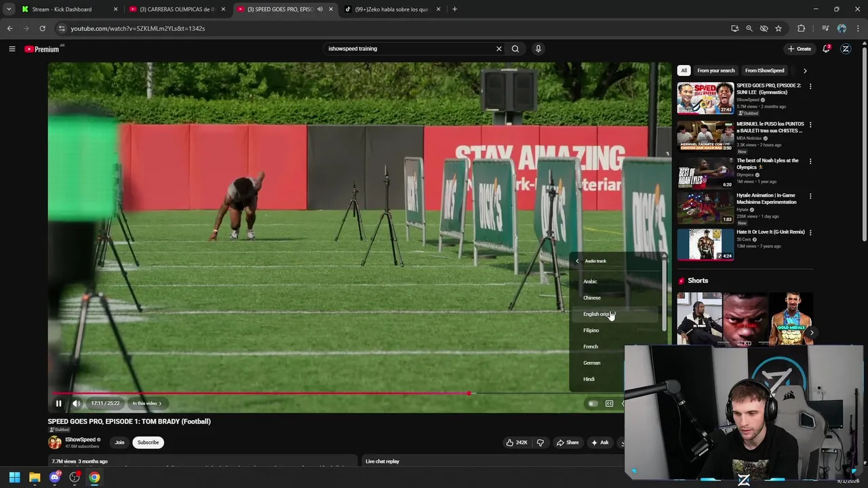Go back from the Audio track menu
The image size is (868, 488).
tap(578, 261)
